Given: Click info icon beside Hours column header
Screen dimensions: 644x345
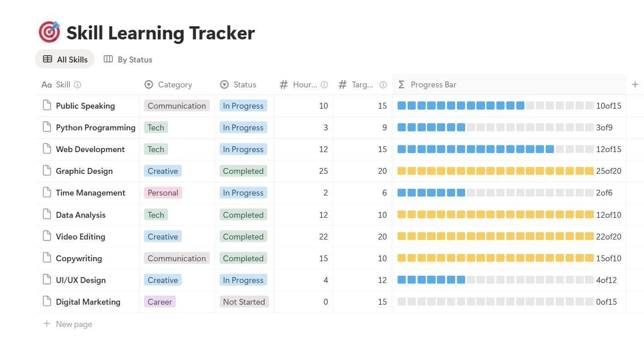Looking at the screenshot, I should tap(324, 85).
